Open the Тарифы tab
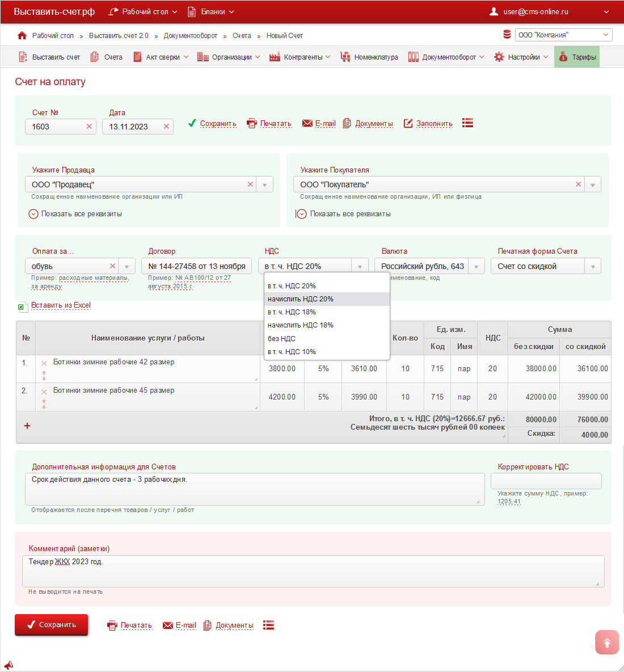This screenshot has height=672, width=624. pyautogui.click(x=577, y=57)
